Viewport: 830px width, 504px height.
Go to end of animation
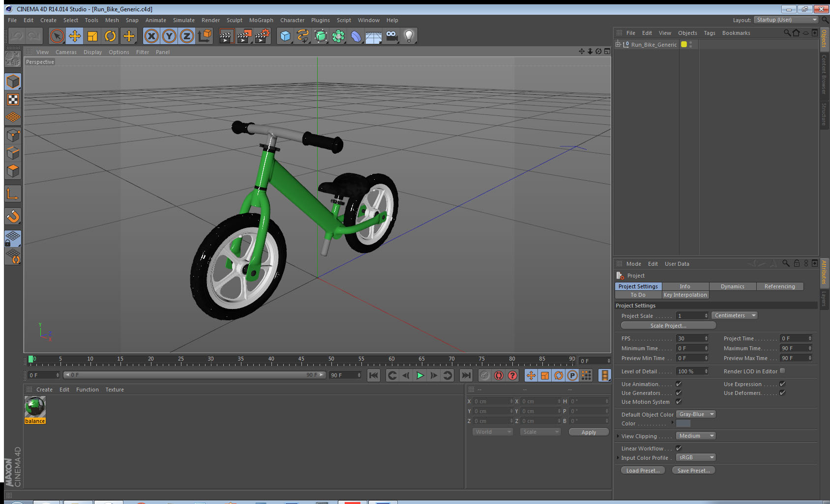[x=466, y=375]
